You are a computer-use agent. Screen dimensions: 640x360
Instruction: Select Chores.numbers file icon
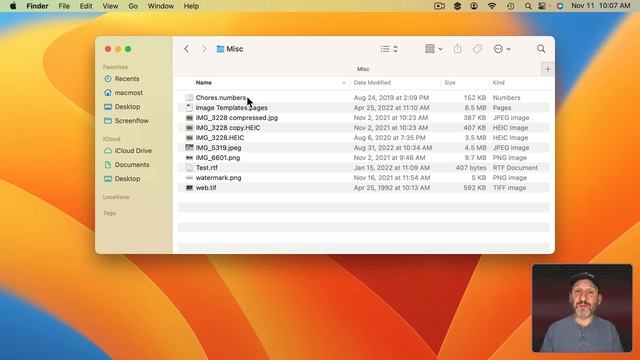pos(189,98)
